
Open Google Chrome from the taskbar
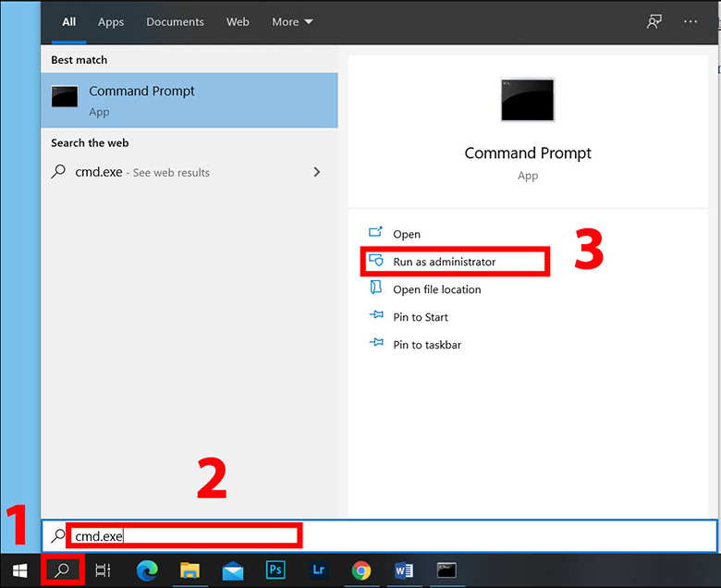click(360, 570)
